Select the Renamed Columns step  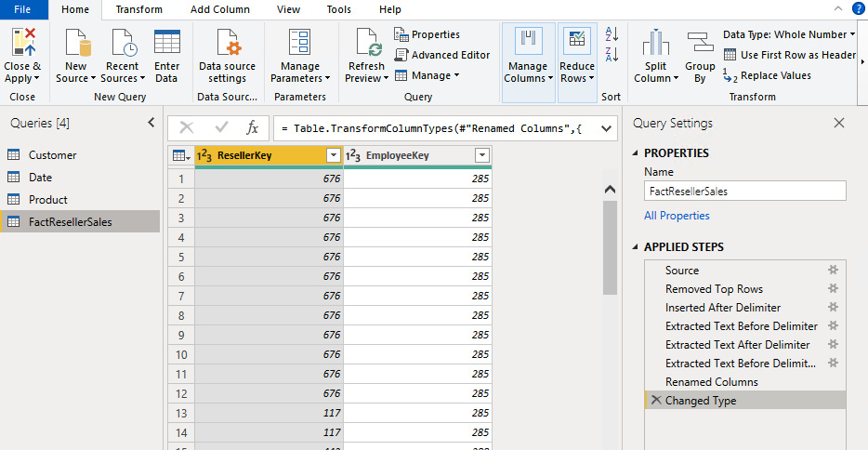pos(745,381)
